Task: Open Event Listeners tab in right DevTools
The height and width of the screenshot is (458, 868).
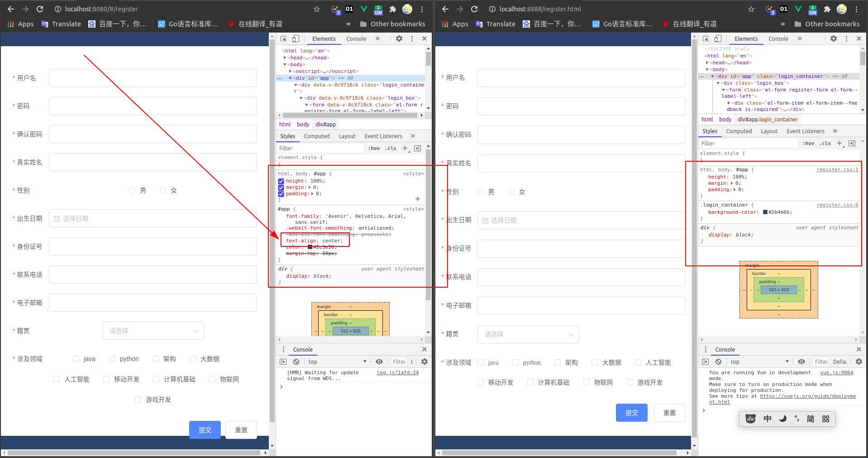Action: pyautogui.click(x=806, y=131)
